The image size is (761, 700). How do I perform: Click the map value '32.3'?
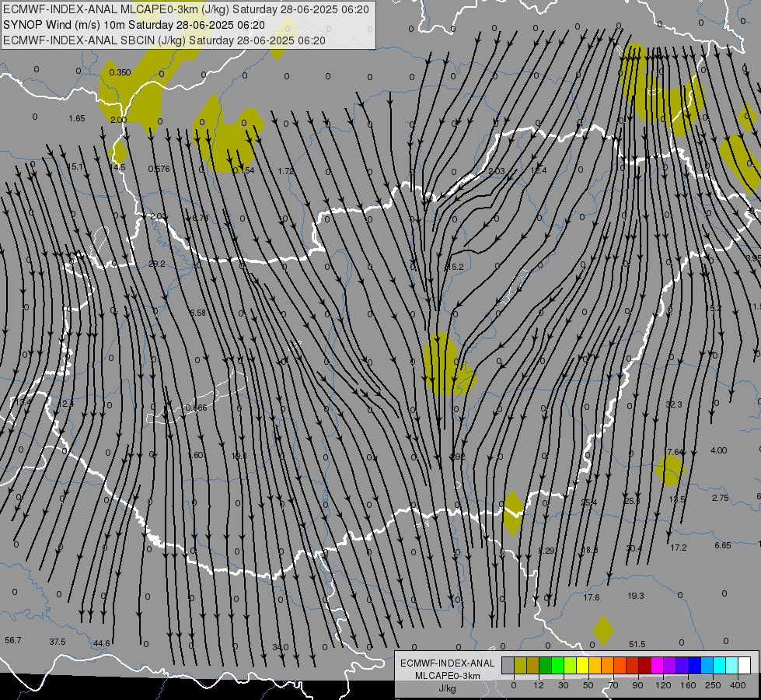coord(674,404)
